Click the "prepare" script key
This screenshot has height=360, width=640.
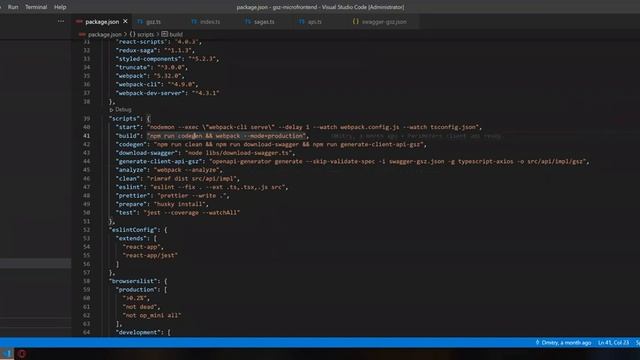point(131,204)
